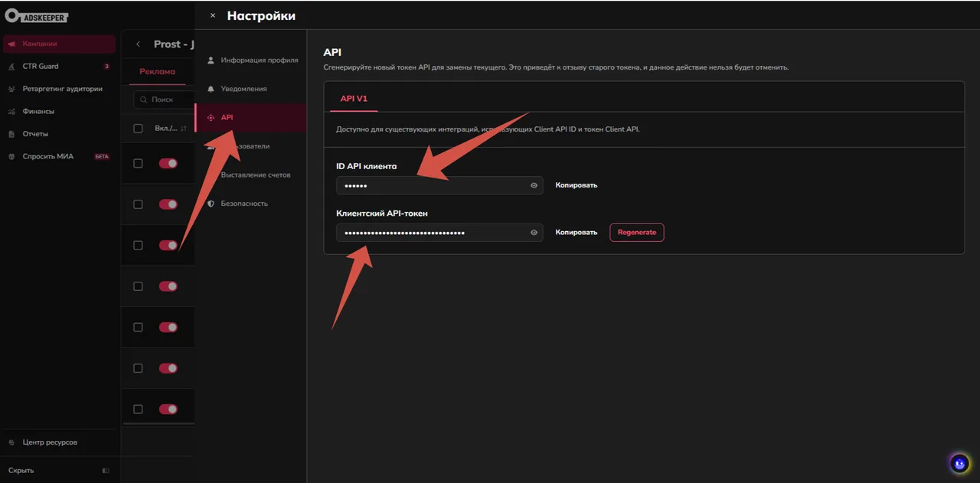The width and height of the screenshot is (980, 483).
Task: Switch off the first campaign row toggle
Action: click(168, 163)
